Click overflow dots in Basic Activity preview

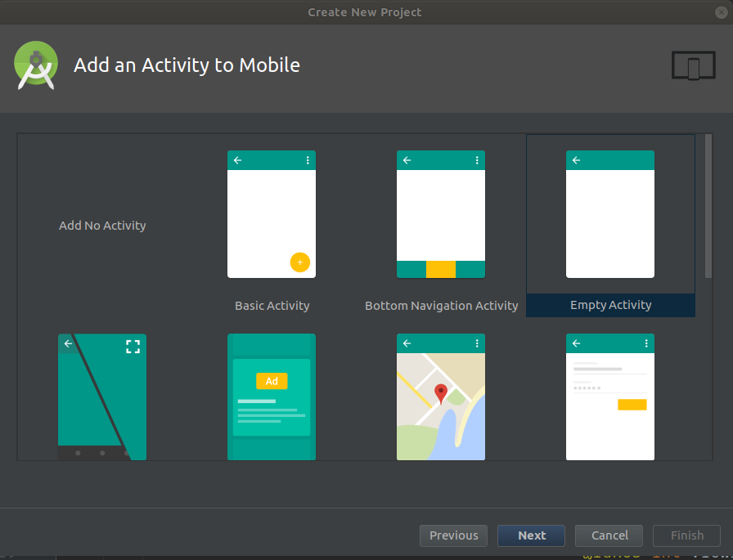(x=308, y=160)
